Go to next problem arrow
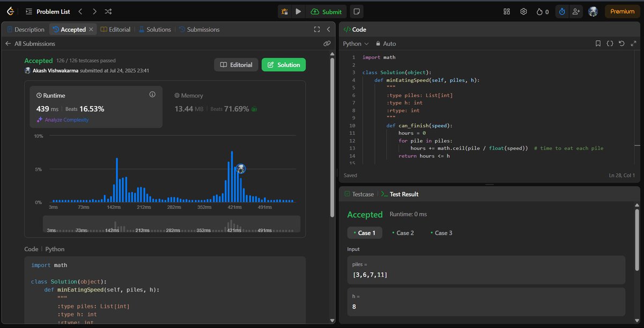The height and width of the screenshot is (328, 644). pos(94,11)
